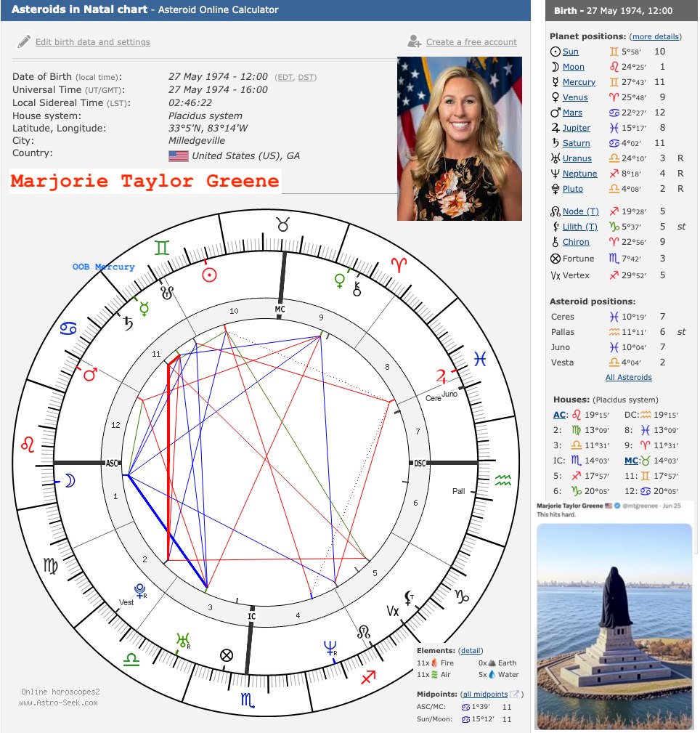Image resolution: width=700 pixels, height=733 pixels.
Task: Open Edit birth data and settings link
Action: click(x=93, y=42)
